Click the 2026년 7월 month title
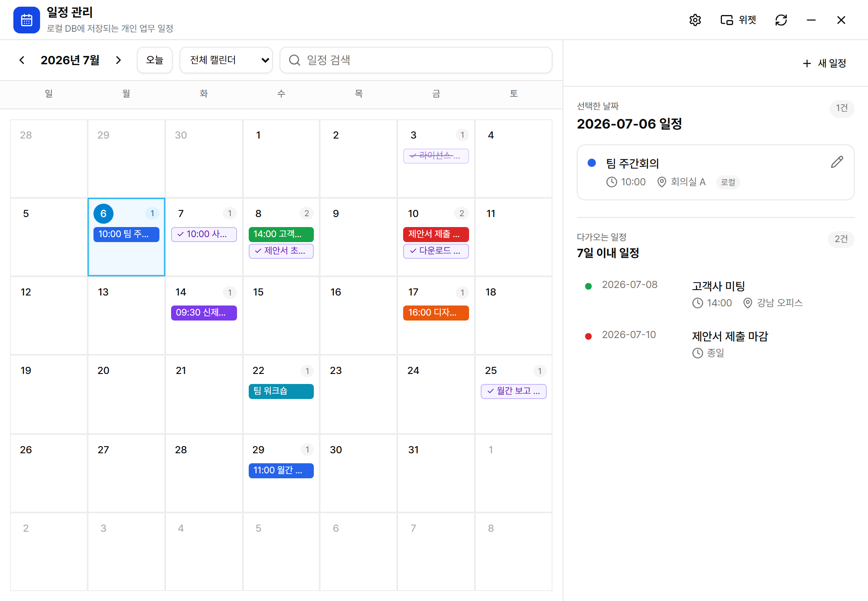This screenshot has width=868, height=601. [x=70, y=60]
